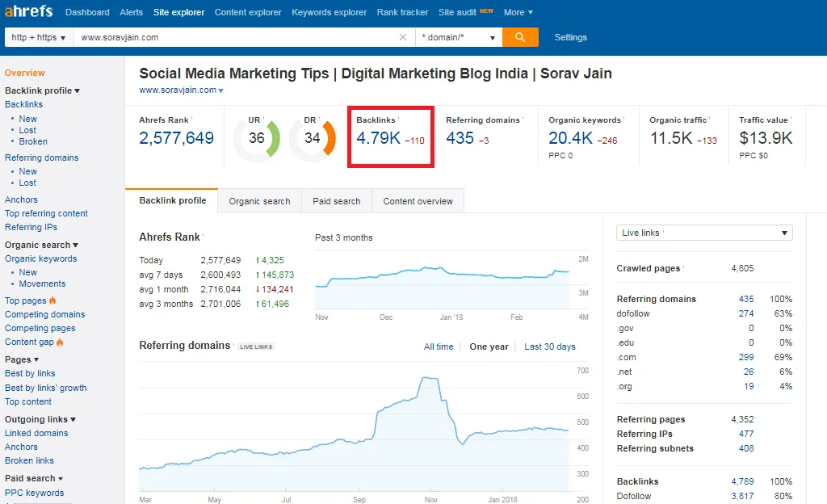Select the One year range option
Viewport: 827px width, 504px height.
pos(489,346)
